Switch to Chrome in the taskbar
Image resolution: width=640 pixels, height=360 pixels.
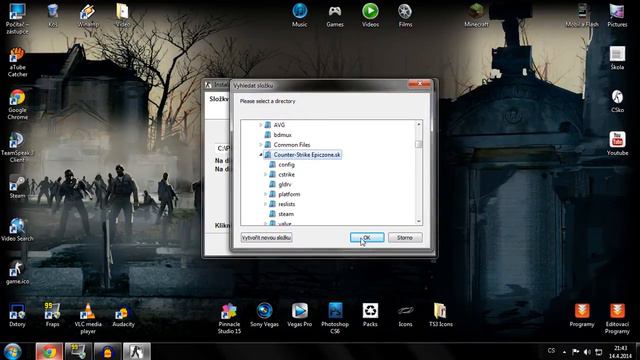[x=49, y=351]
